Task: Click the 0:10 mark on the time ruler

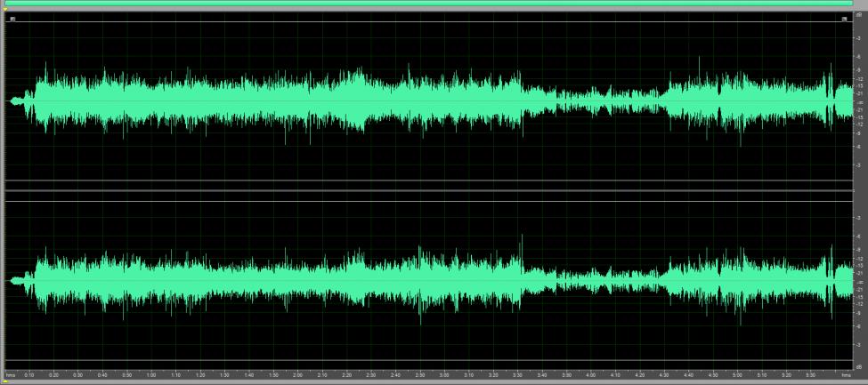Action: (x=29, y=375)
